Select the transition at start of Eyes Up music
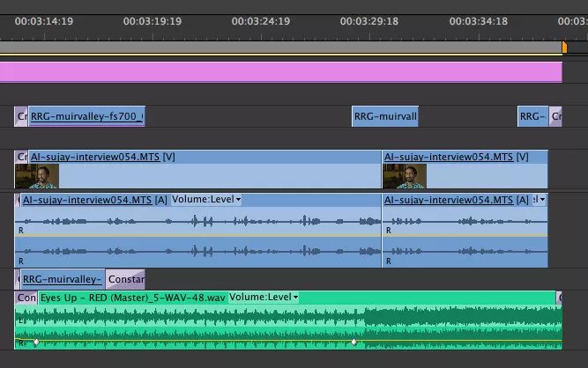Viewport: 588px width, 368px height. (26, 298)
